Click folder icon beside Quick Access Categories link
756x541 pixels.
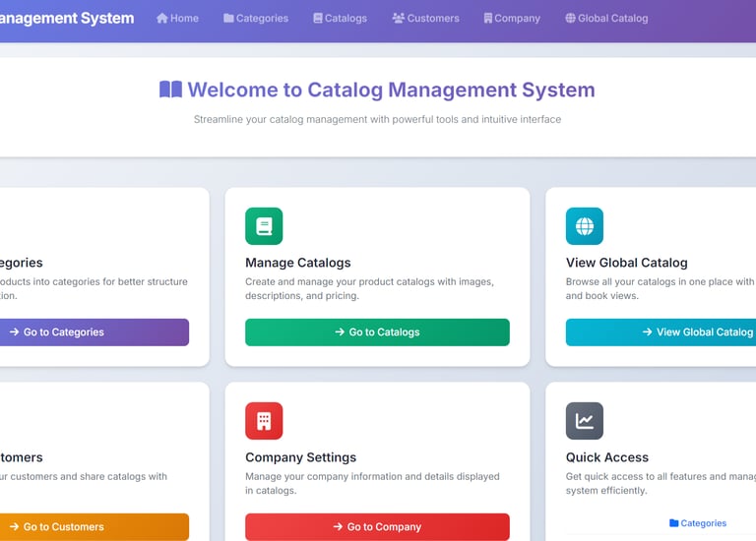pos(674,523)
